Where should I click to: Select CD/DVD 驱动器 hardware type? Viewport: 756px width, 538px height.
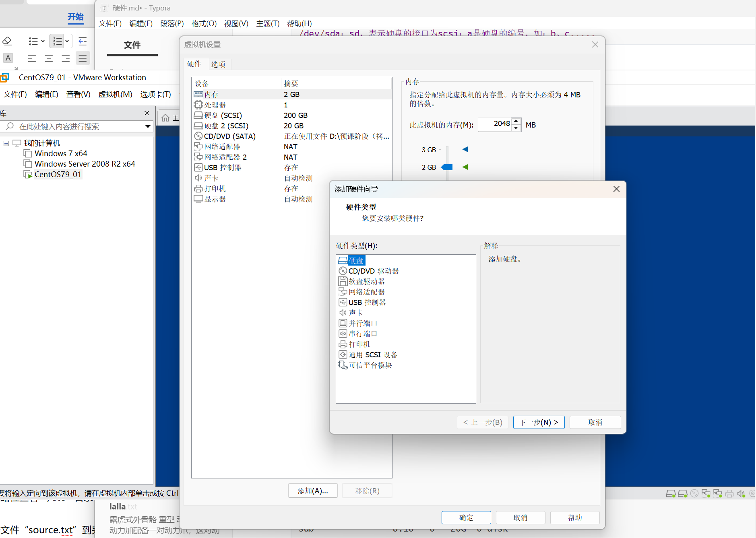tap(368, 271)
